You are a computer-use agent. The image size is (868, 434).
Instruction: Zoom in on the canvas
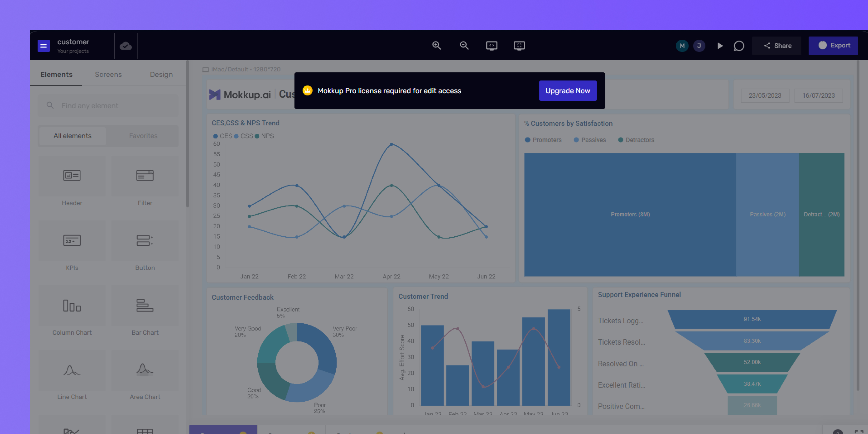pyautogui.click(x=437, y=46)
